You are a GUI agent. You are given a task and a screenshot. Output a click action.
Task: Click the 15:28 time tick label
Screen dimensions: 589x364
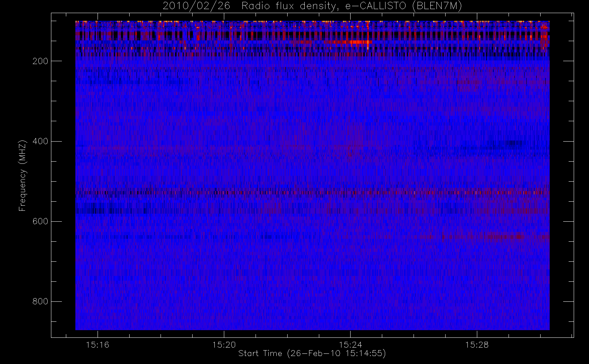click(x=477, y=345)
